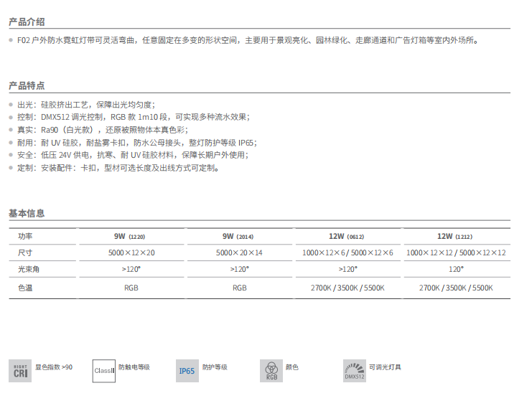532x411 pixels.
Task: Click the 1000×12×12 / 5000×12×12 cell
Action: pyautogui.click(x=456, y=252)
